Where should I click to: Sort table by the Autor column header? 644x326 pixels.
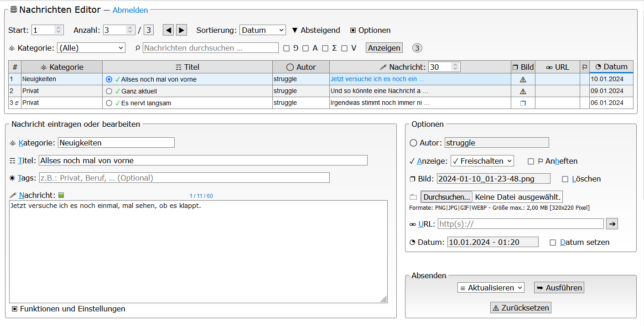[x=301, y=67]
